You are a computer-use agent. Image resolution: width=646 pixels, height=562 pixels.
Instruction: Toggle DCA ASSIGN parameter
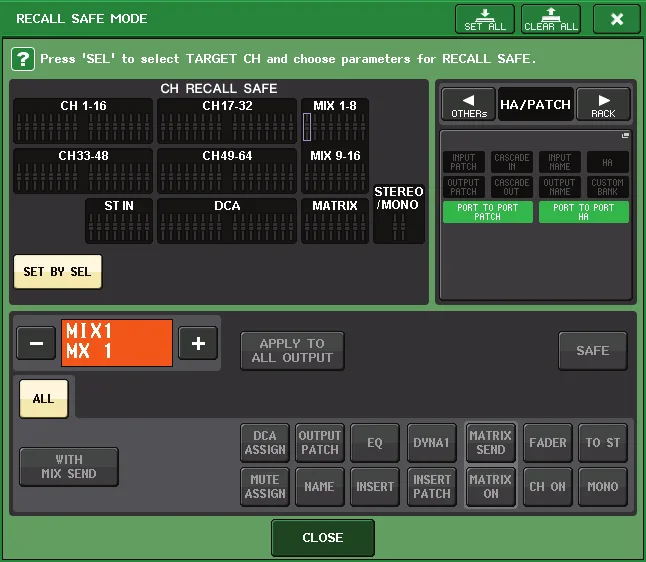coord(265,443)
